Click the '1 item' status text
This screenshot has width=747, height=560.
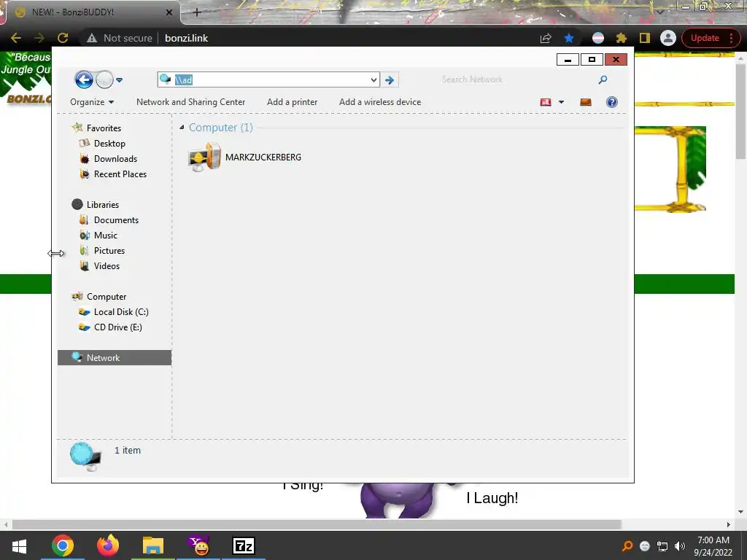pyautogui.click(x=127, y=450)
